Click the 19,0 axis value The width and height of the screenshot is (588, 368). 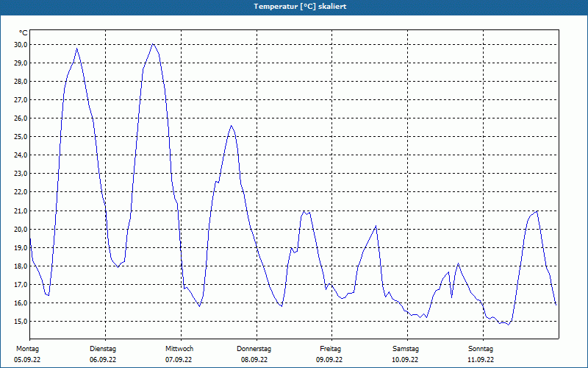click(x=21, y=248)
